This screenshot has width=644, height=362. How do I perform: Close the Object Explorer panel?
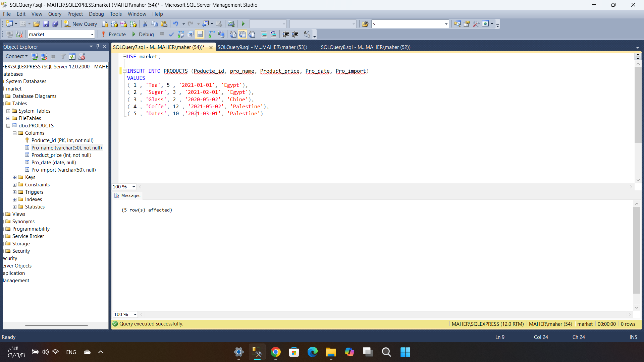(105, 47)
